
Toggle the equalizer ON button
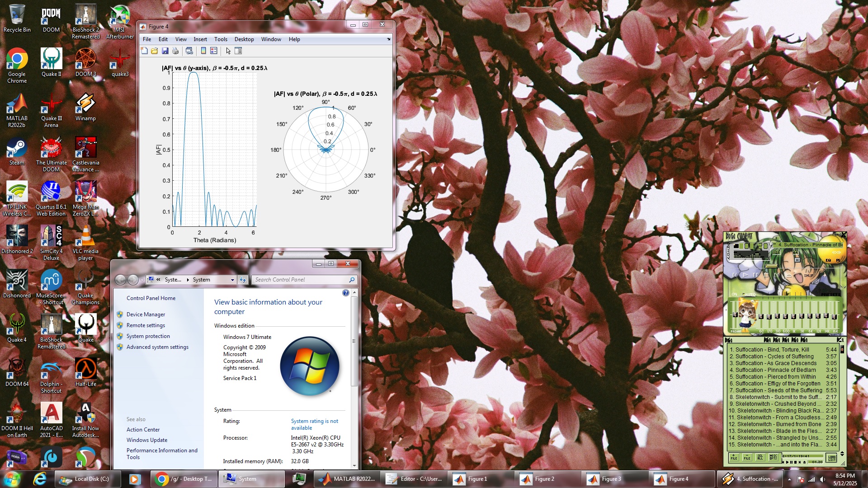pyautogui.click(x=734, y=294)
